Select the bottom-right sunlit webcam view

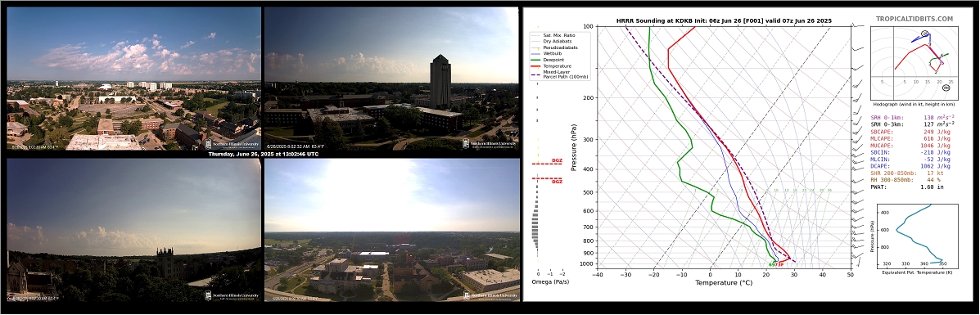tap(391, 230)
